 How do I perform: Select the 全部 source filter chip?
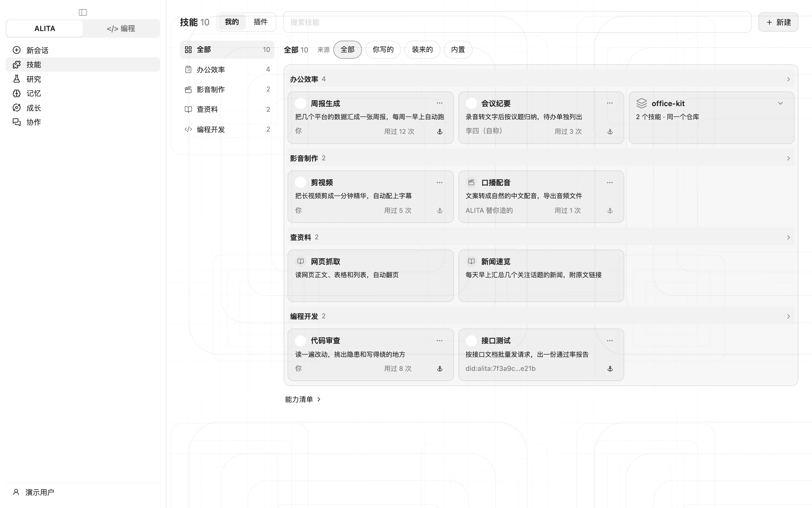347,50
